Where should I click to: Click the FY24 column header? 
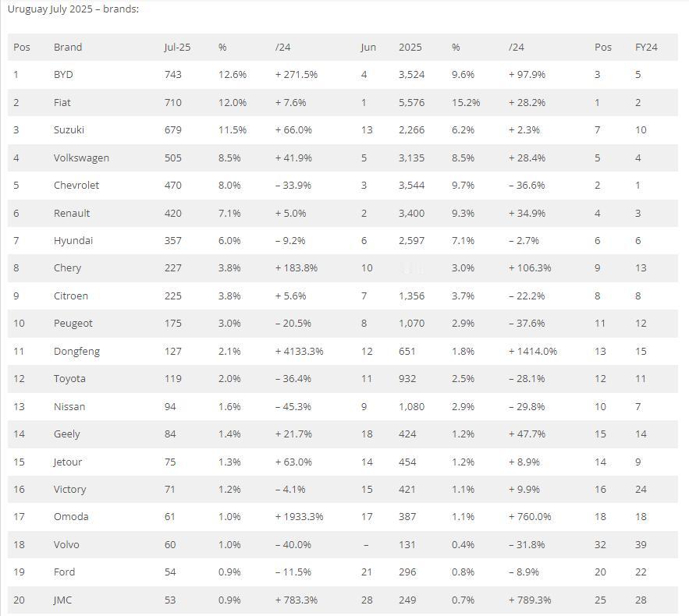[646, 47]
